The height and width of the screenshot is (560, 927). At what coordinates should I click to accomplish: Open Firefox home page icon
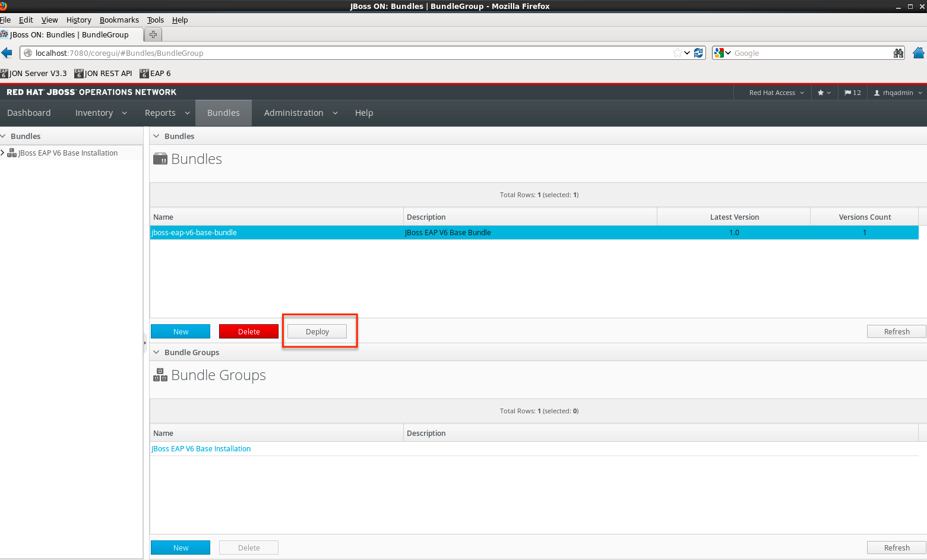click(918, 53)
